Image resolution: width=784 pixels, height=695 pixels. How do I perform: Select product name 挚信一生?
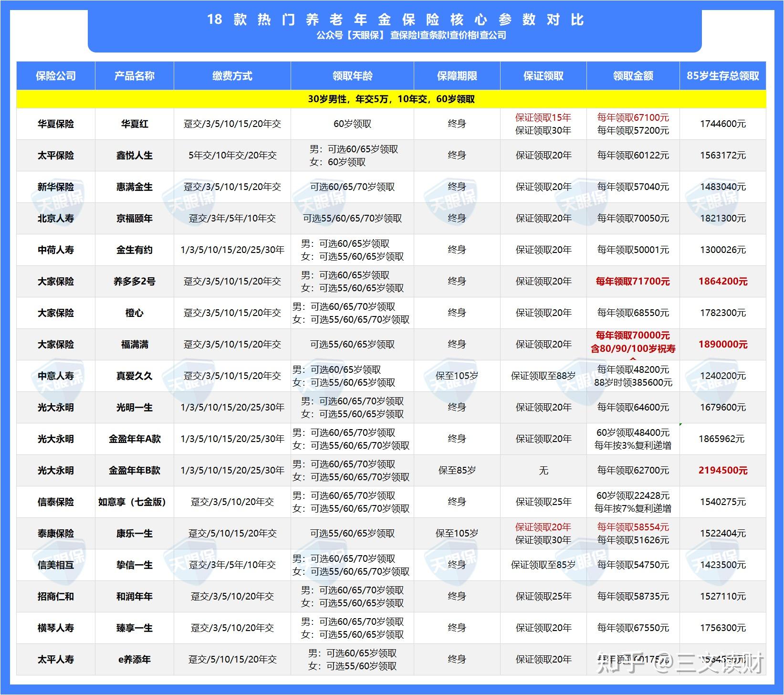click(135, 565)
